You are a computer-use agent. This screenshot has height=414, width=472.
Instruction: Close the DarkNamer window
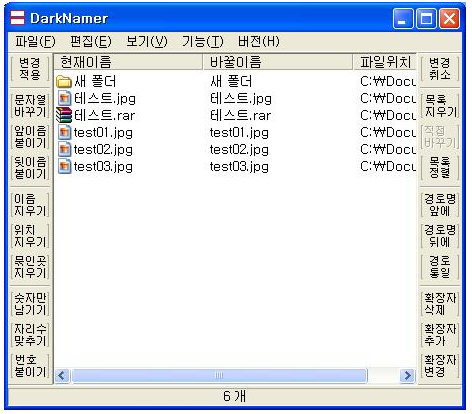449,18
